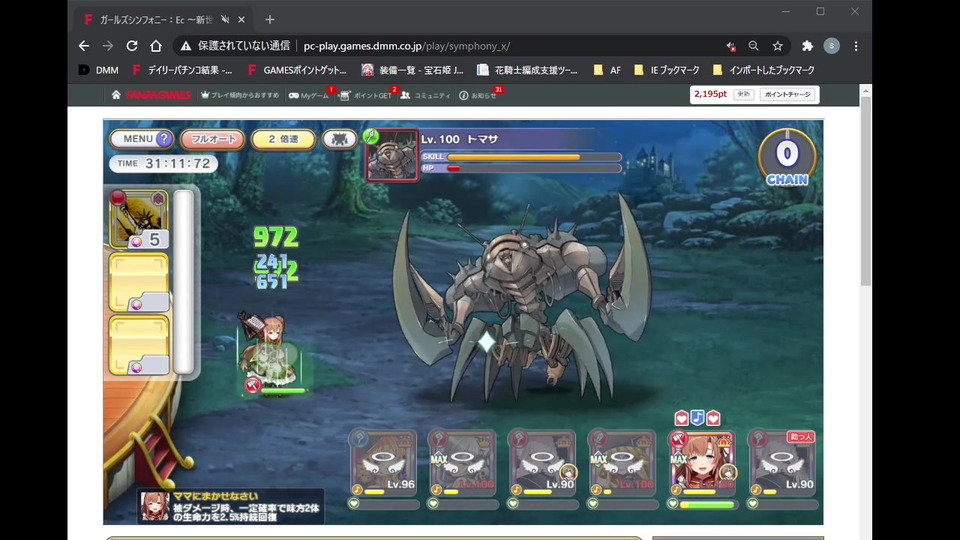Select the Lv.96 party member card
Image resolution: width=960 pixels, height=540 pixels.
(383, 463)
